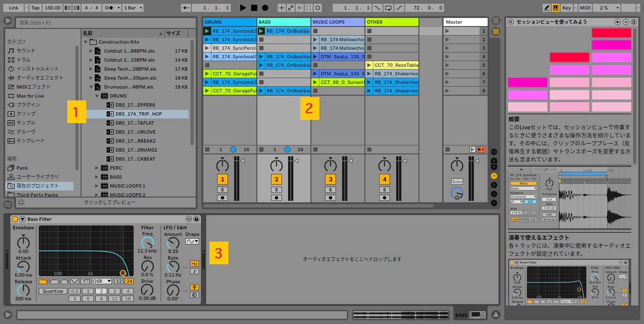Collapse the DRUMS folder in browser

tap(97, 96)
